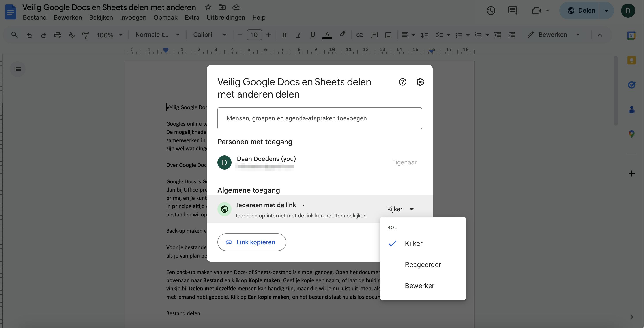Image resolution: width=644 pixels, height=328 pixels.
Task: Choose the Bewerker role option
Action: (419, 286)
